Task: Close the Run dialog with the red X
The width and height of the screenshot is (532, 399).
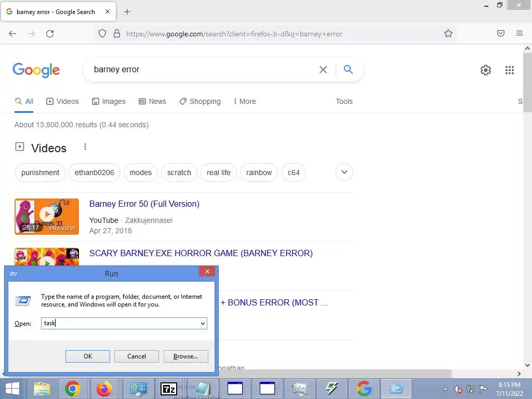Action: (207, 271)
